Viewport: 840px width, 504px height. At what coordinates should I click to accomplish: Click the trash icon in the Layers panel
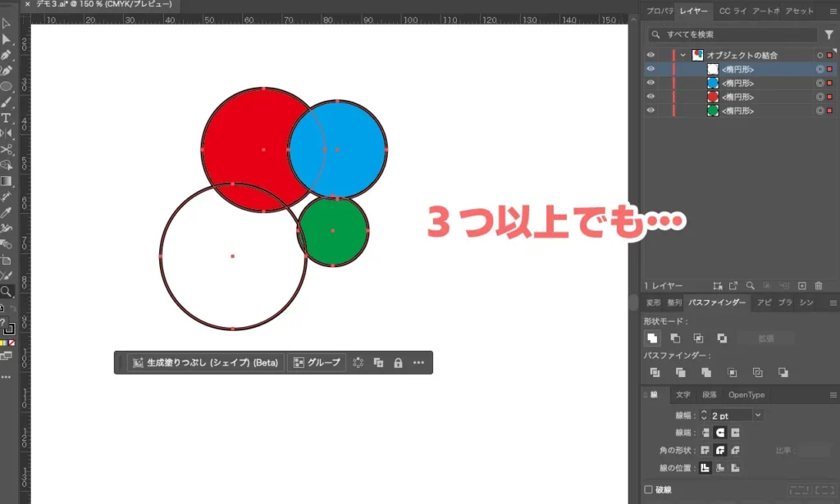818,285
